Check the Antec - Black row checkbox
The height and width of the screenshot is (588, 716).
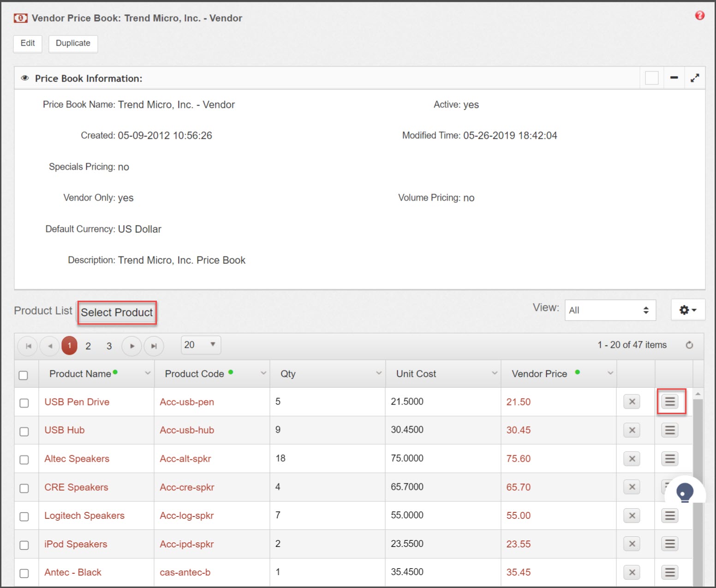click(x=24, y=573)
